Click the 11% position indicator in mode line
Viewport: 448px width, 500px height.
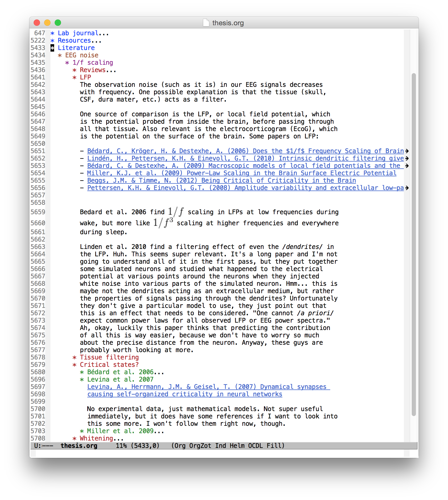[x=121, y=446]
